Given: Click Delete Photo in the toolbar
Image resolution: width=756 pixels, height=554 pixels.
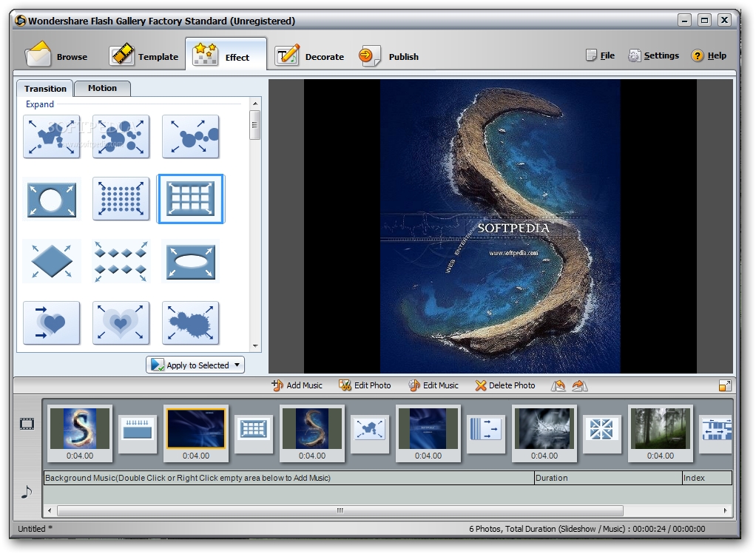Looking at the screenshot, I should click(505, 385).
